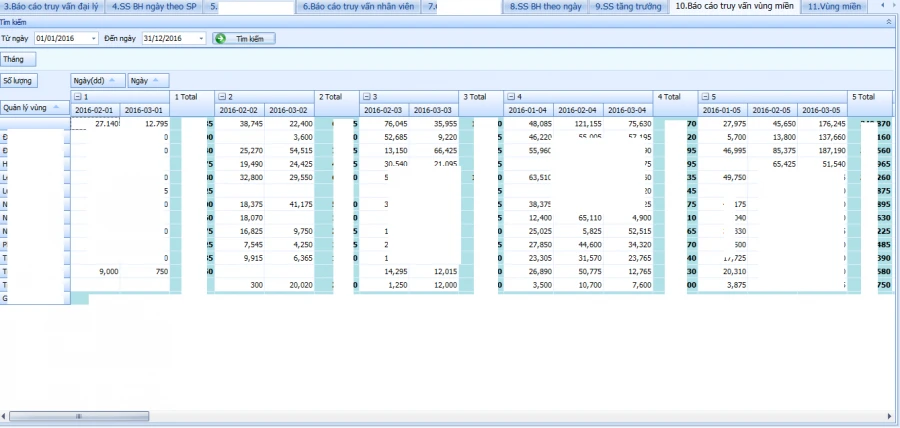Select the 2016-02-05 column header

[x=773, y=110]
